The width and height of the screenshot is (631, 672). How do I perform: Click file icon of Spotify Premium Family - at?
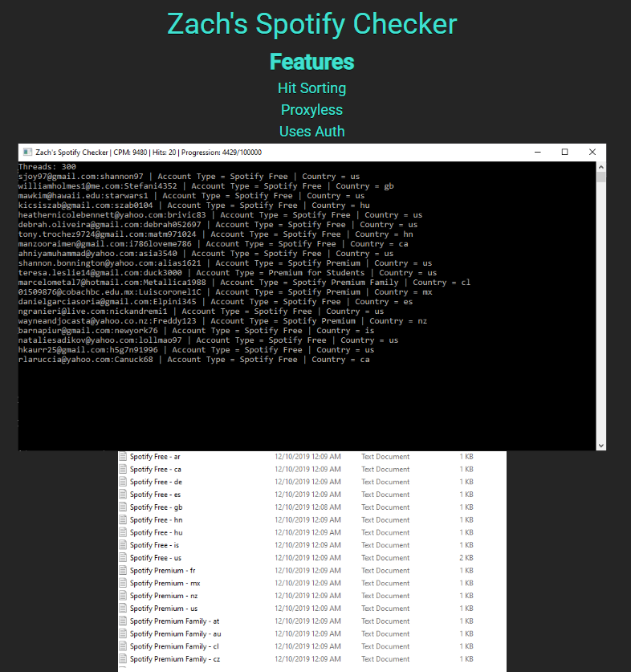[x=123, y=621]
